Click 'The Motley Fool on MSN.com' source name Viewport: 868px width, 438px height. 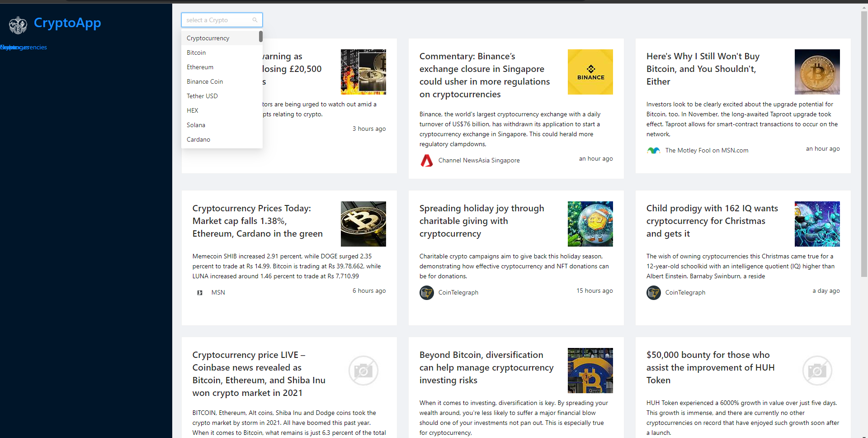tap(707, 151)
